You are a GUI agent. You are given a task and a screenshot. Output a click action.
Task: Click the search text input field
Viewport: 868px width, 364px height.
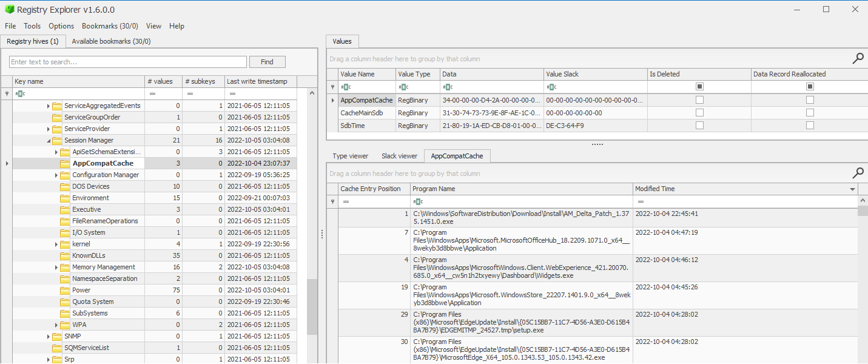click(x=127, y=61)
